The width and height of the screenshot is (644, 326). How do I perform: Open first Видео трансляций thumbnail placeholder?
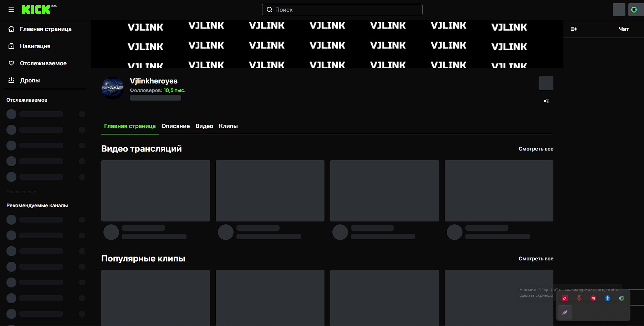155,191
